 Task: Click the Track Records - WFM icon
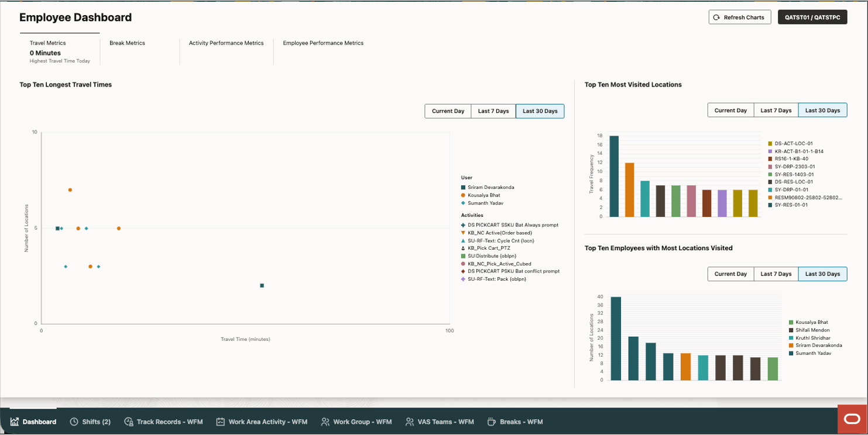(x=129, y=422)
